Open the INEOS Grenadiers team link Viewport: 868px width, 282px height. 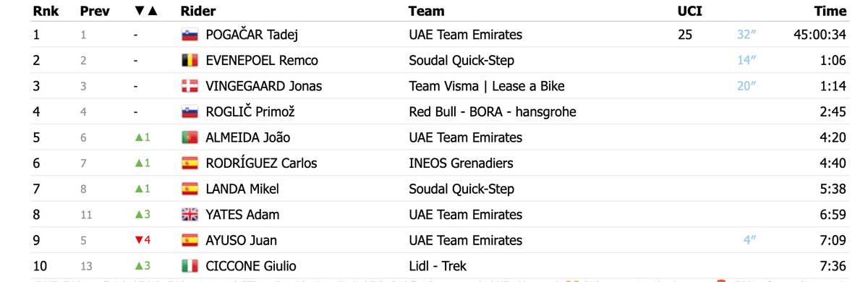471,163
